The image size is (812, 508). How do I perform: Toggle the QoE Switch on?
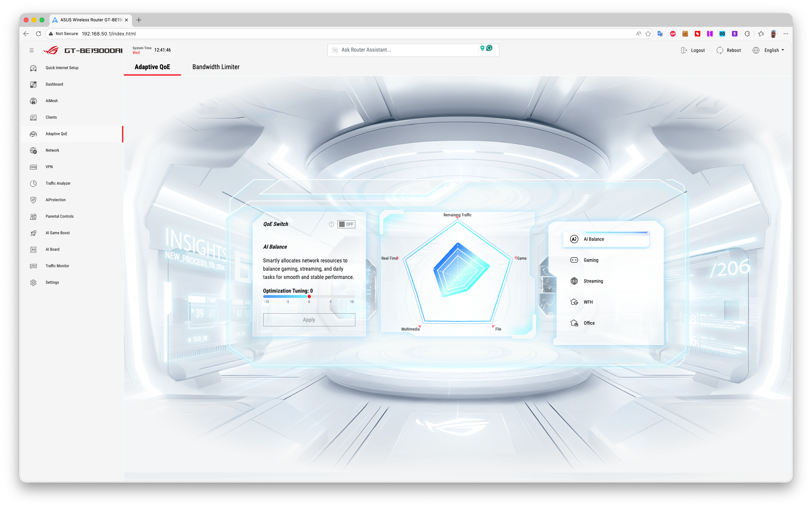(x=346, y=224)
